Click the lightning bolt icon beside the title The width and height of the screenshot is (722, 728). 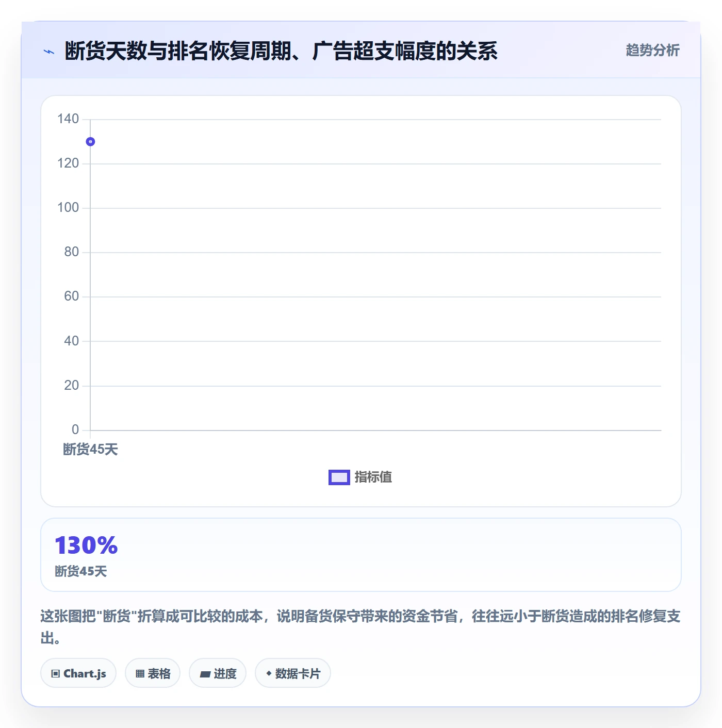coord(49,52)
